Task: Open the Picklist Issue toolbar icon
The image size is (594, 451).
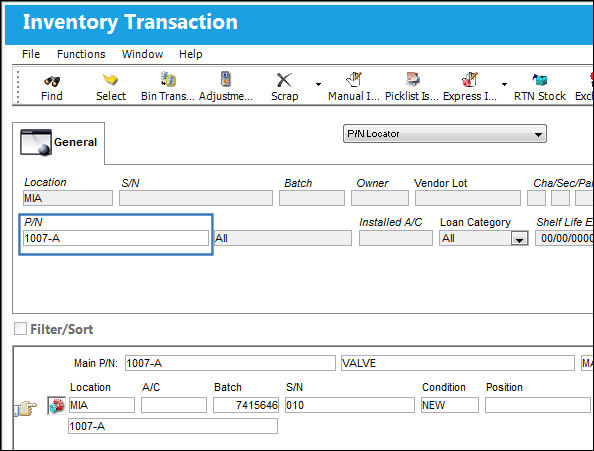Action: [412, 79]
